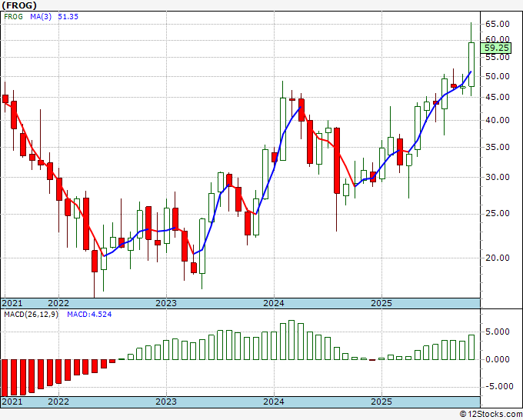Click the tallest MACD bar in early 2024
This screenshot has height=420, width=523.
tap(291, 340)
